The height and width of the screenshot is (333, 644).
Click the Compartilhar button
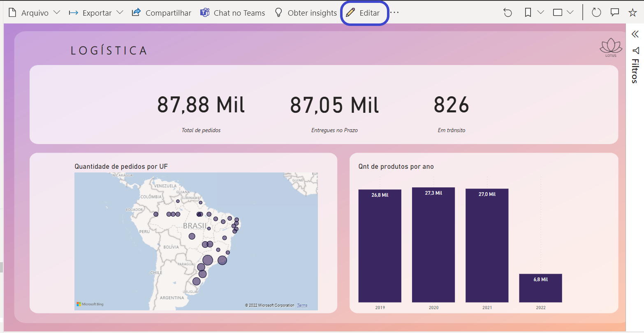(x=161, y=13)
